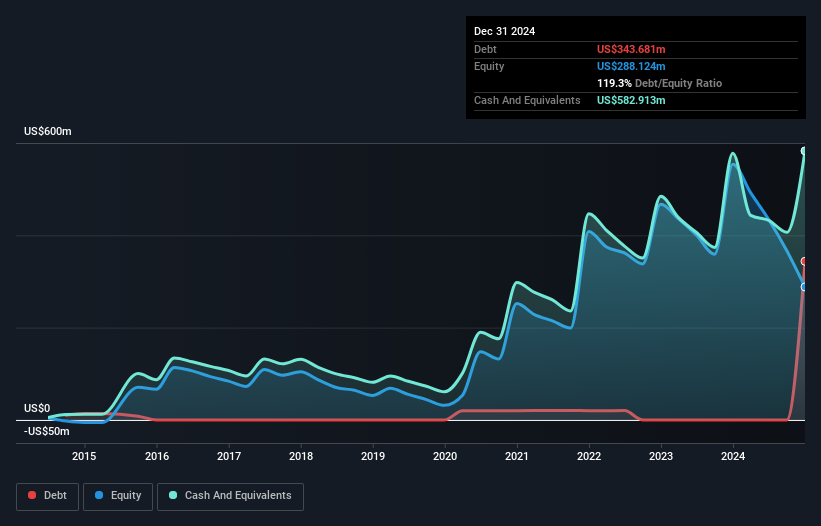Viewport: 821px width, 526px height.
Task: Toggle the Equity series legend button
Action: (118, 496)
